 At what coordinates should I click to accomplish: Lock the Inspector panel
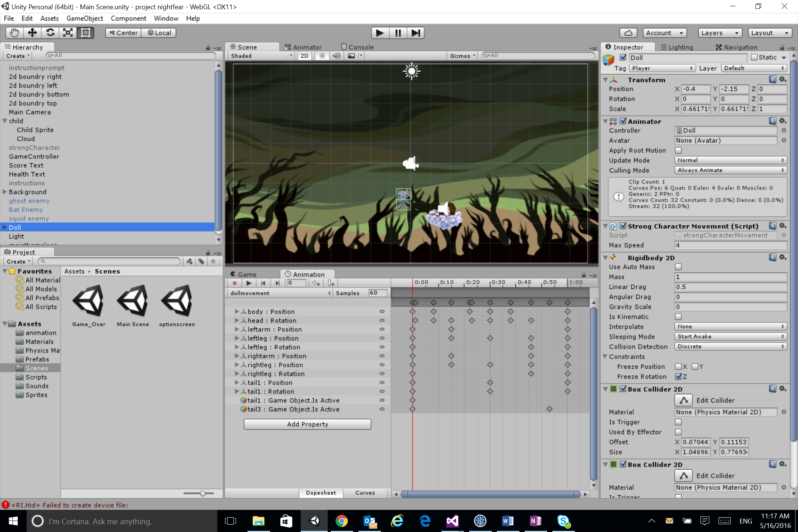pos(782,47)
